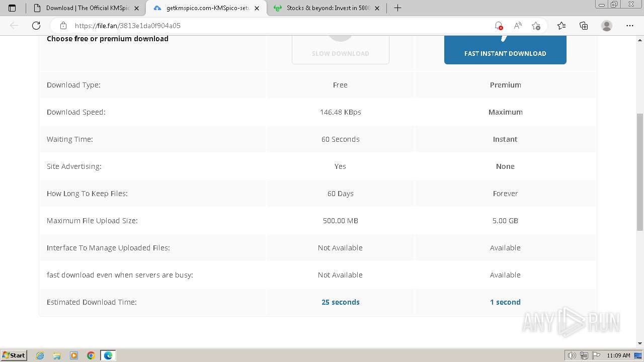Screen dimensions: 644x362
Task: Launch Internet Explorer from taskbar
Action: click(40, 355)
